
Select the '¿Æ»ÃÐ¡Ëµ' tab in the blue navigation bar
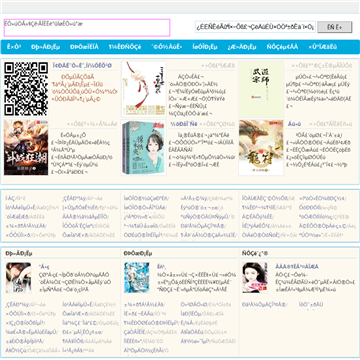point(242,47)
